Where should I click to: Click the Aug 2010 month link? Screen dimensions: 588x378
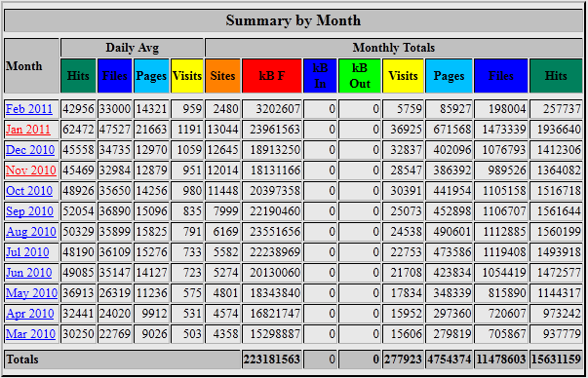[31, 232]
